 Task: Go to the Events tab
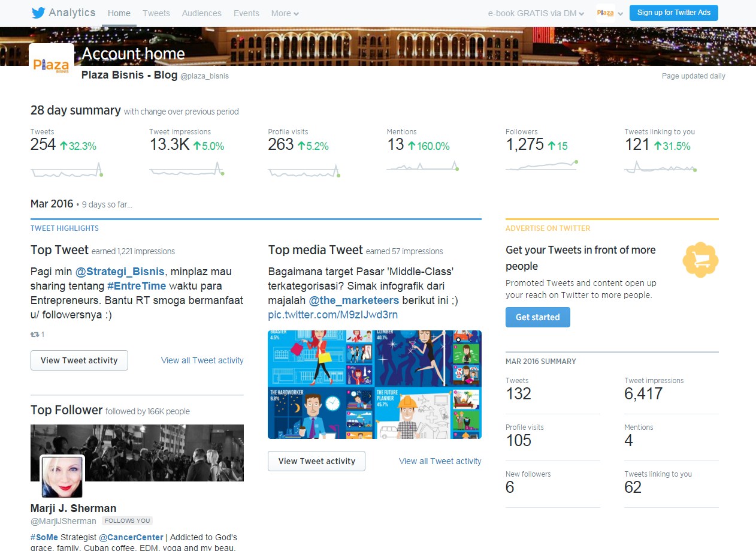(246, 13)
